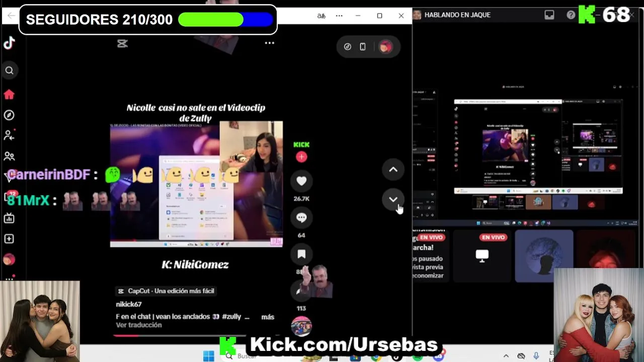Click the HABLANDO EN JAQUE window title
Viewport: 644px width, 362px height.
click(457, 15)
